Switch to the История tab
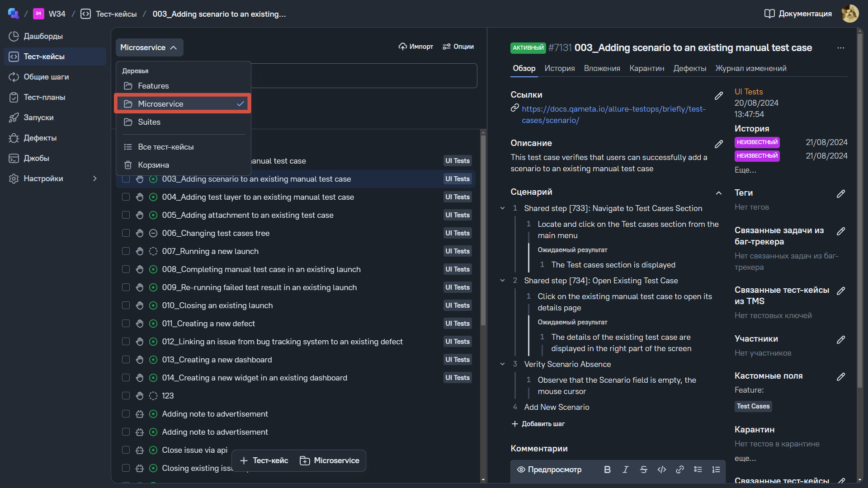868x488 pixels. 559,68
